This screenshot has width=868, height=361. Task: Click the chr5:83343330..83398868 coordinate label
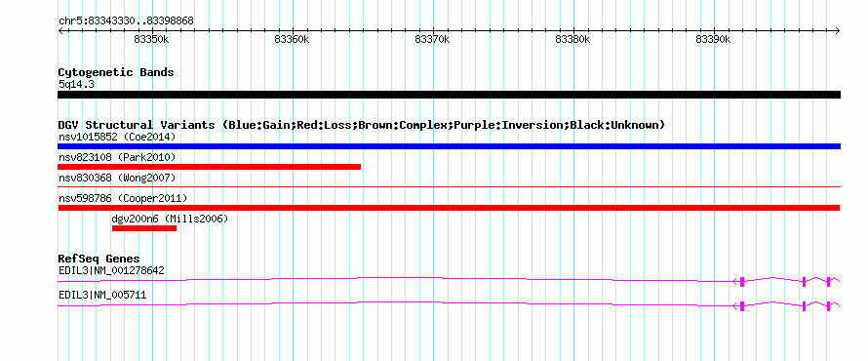pos(126,21)
